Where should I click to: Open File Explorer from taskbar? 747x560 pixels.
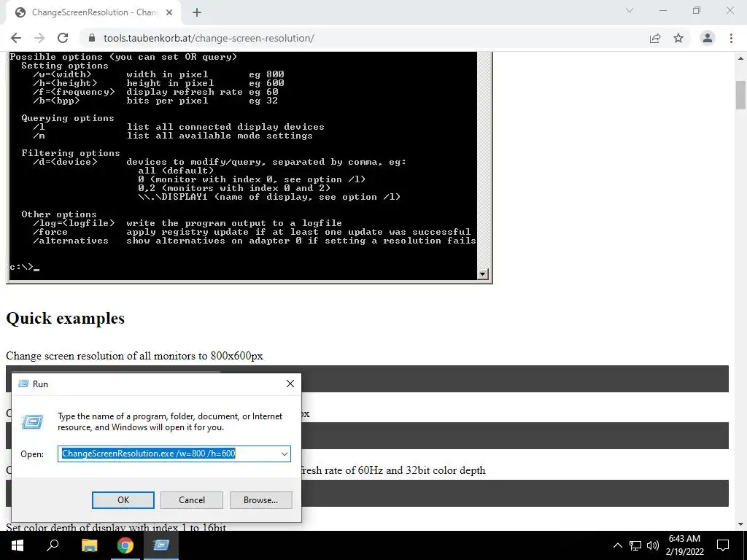[89, 545]
